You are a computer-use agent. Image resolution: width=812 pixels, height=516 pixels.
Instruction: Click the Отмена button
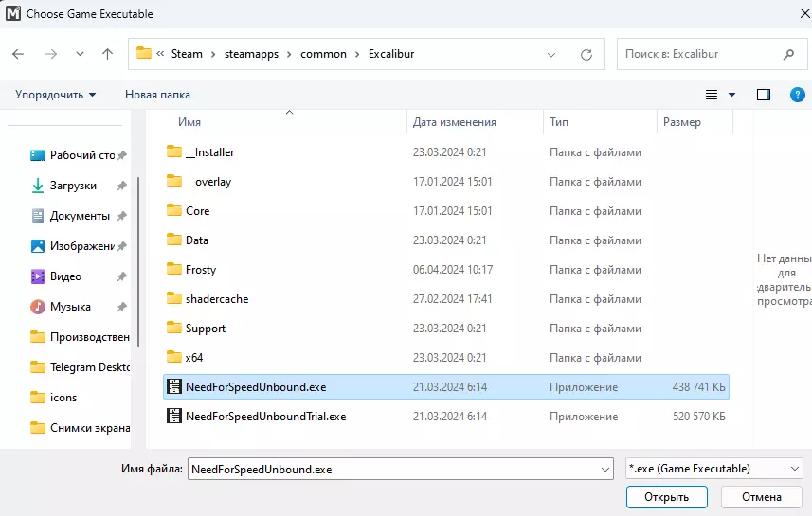[761, 497]
